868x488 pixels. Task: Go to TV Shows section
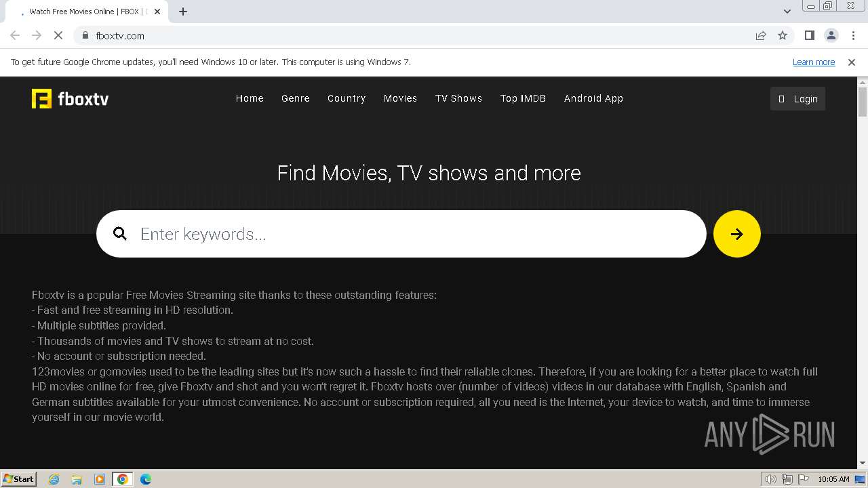pos(459,98)
